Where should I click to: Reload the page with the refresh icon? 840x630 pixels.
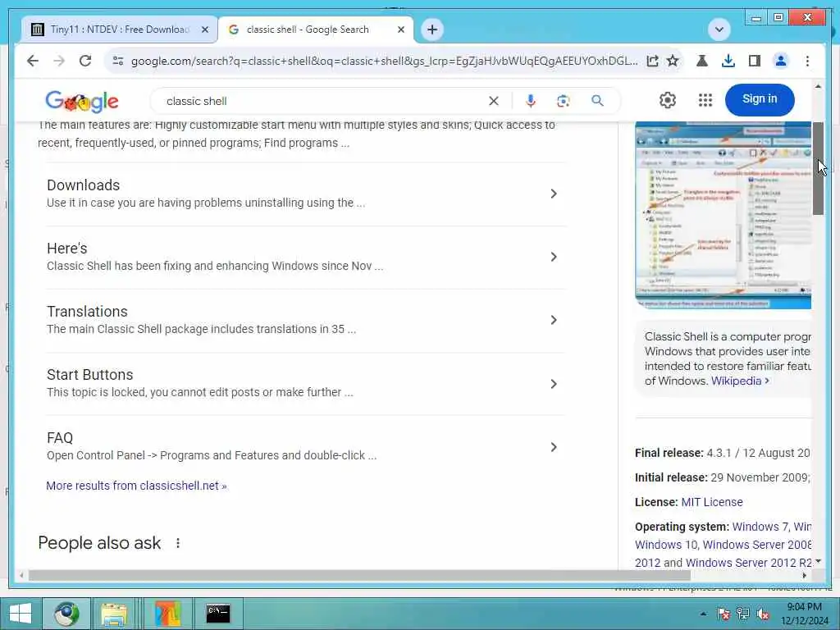(85, 61)
